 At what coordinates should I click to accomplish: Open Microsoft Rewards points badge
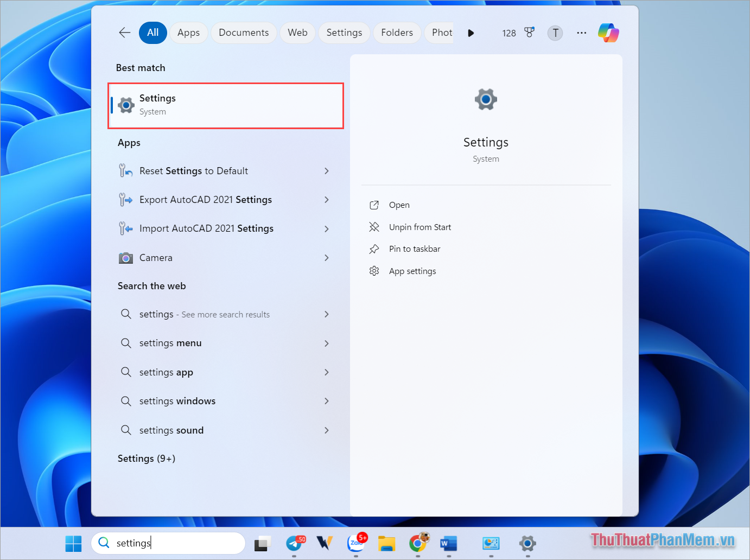pos(529,33)
